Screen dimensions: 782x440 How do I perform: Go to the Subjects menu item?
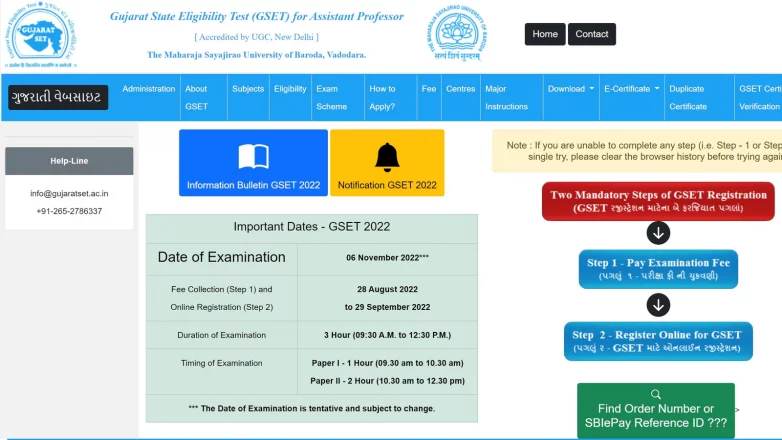(248, 89)
